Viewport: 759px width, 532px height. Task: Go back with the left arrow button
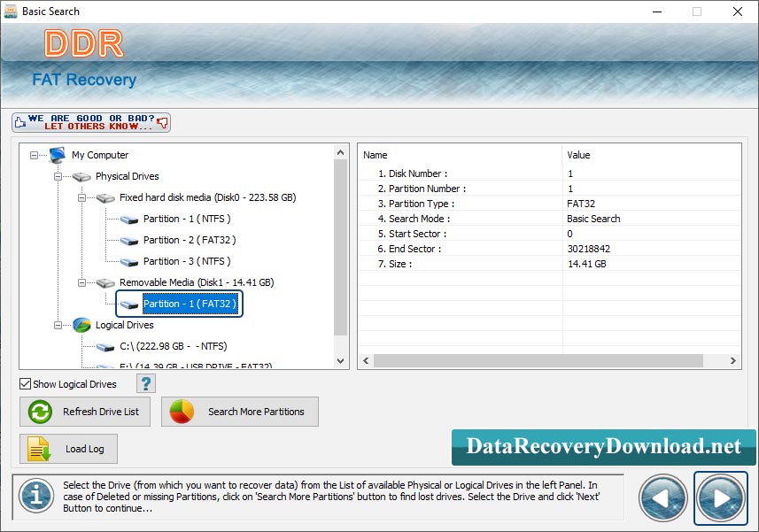coord(662,498)
